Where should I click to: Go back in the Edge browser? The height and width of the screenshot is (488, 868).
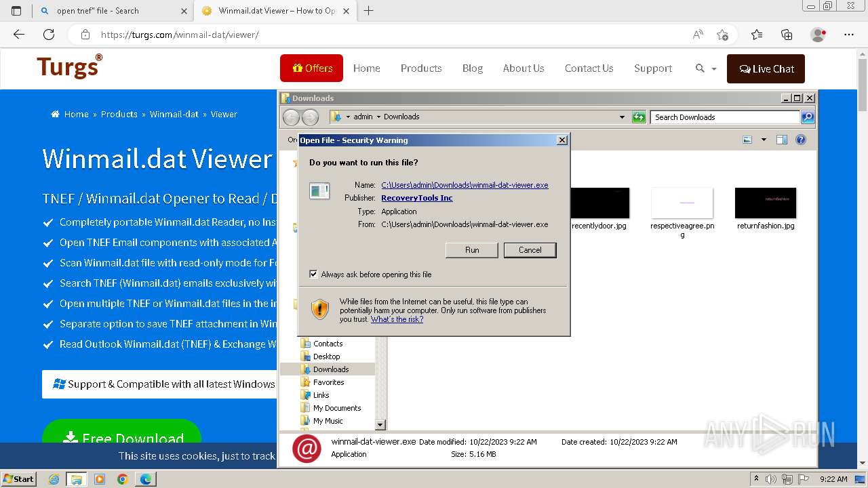coord(19,35)
